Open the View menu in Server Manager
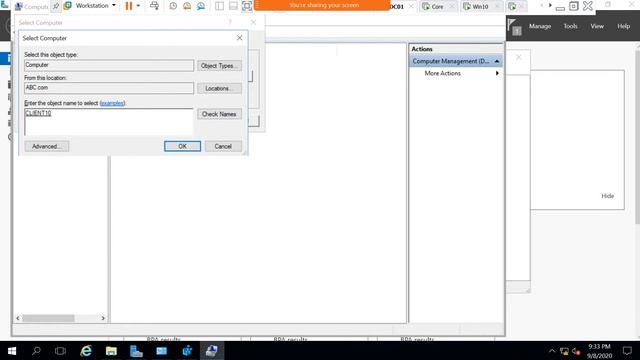Viewport: 640px width, 360px height. 597,26
